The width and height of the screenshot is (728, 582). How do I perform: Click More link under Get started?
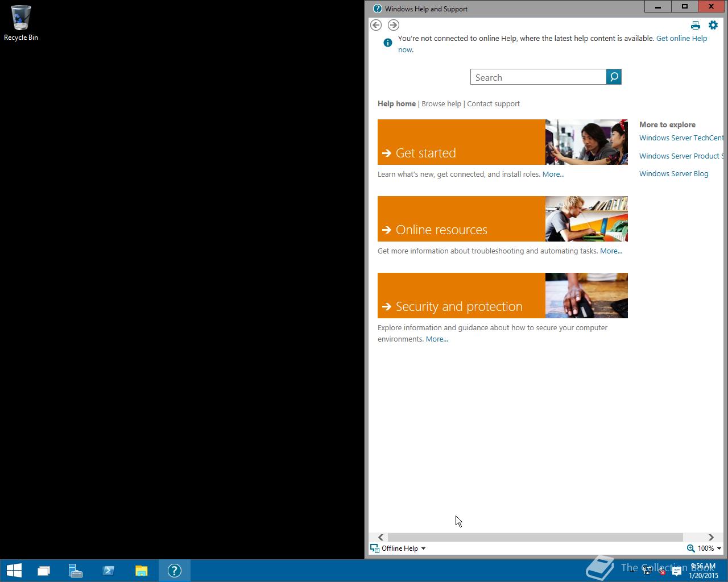(x=553, y=174)
